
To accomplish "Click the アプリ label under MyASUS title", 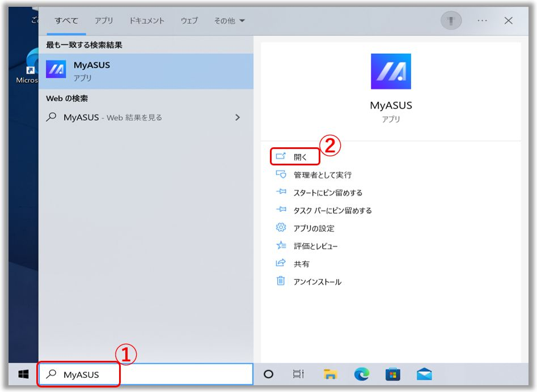I will point(391,119).
